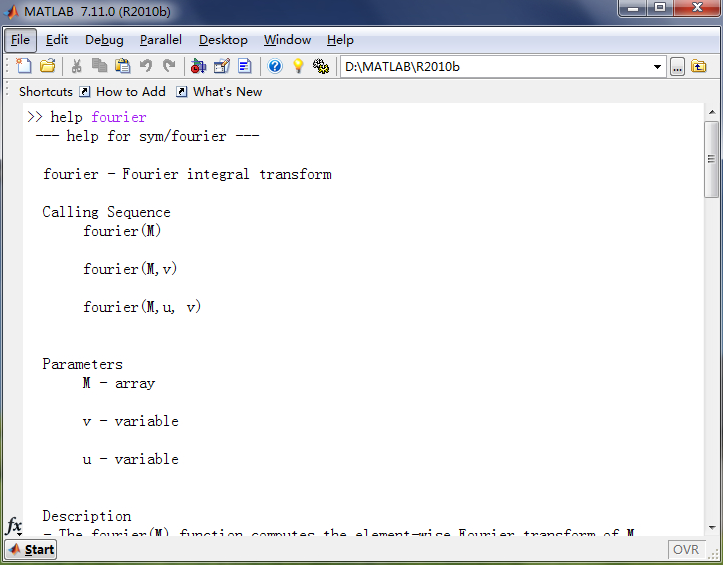
Task: Click the vertical scrollbar thumb
Action: (711, 159)
